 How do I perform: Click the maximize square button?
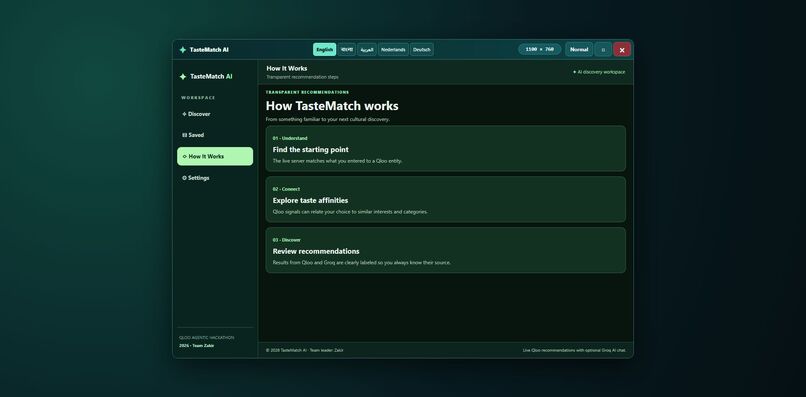(603, 50)
